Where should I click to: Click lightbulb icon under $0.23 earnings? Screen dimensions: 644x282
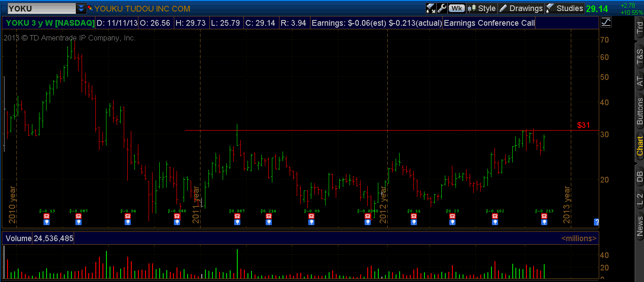pyautogui.click(x=452, y=222)
